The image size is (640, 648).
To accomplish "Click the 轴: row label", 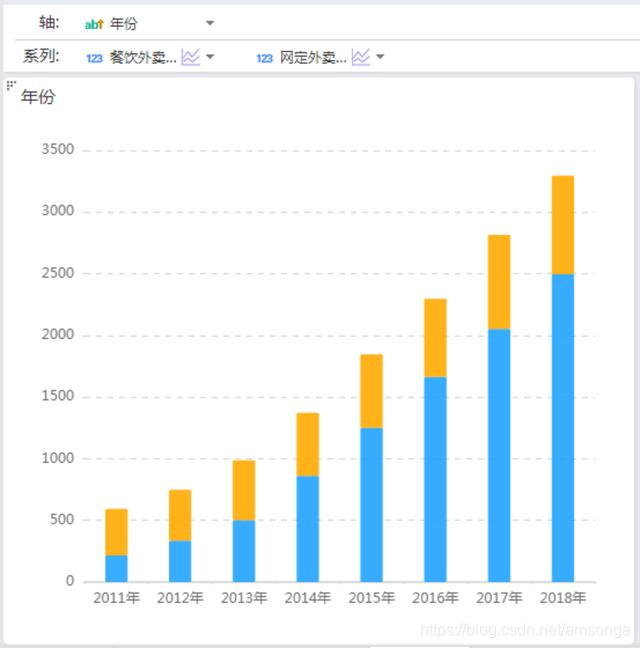I will click(x=49, y=23).
